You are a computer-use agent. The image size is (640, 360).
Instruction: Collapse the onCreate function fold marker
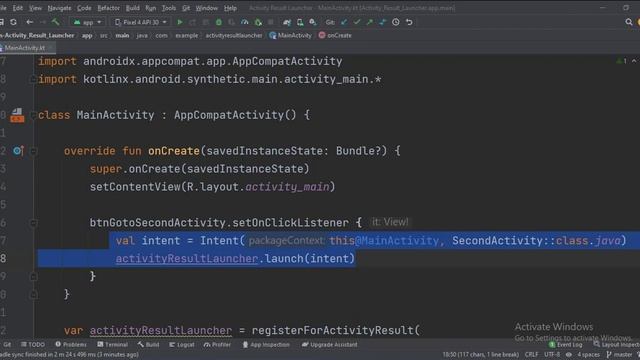tap(33, 151)
